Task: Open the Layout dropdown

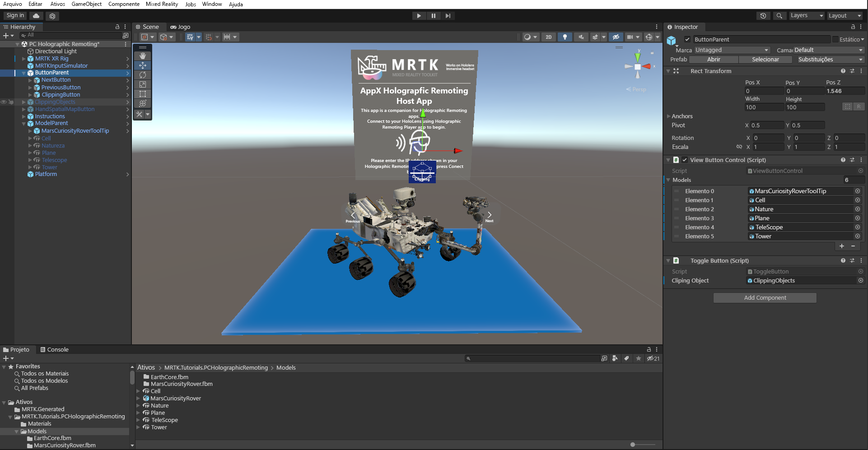Action: click(x=845, y=15)
